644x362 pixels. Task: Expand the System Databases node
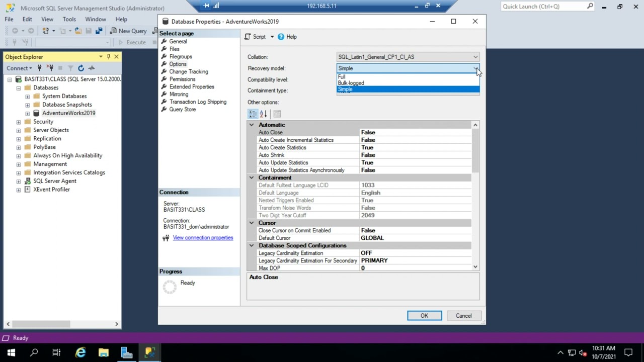[x=28, y=96]
